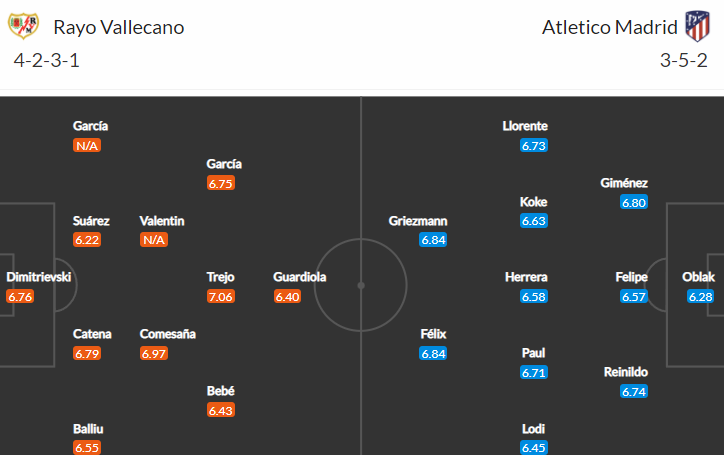Open Koke's player name
This screenshot has width=724, height=455.
click(533, 202)
